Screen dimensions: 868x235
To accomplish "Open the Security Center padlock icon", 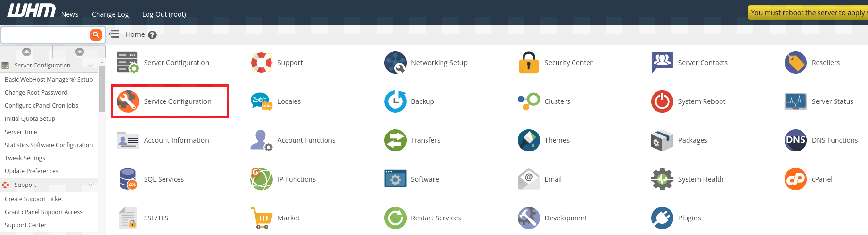I will click(x=528, y=63).
